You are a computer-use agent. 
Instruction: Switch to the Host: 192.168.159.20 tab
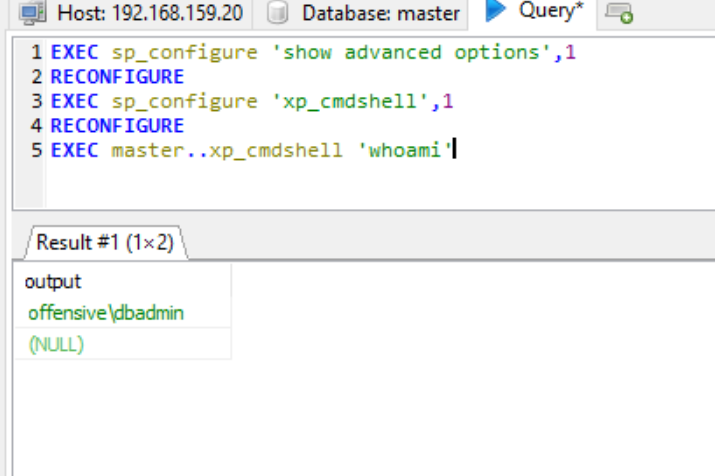[148, 14]
